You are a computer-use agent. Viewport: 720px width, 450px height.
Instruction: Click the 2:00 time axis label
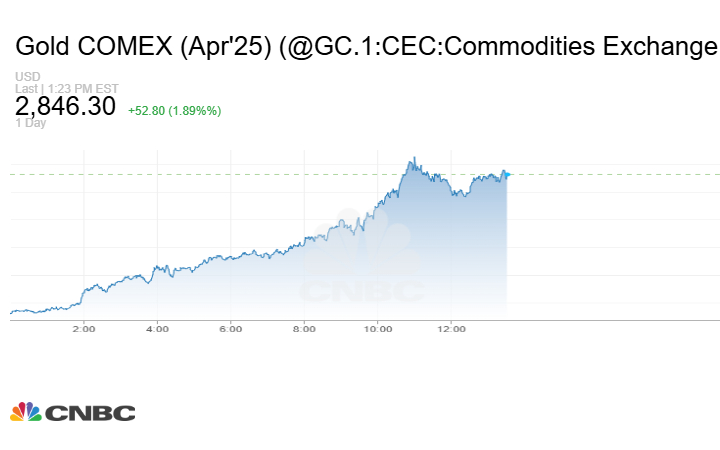[x=83, y=328]
